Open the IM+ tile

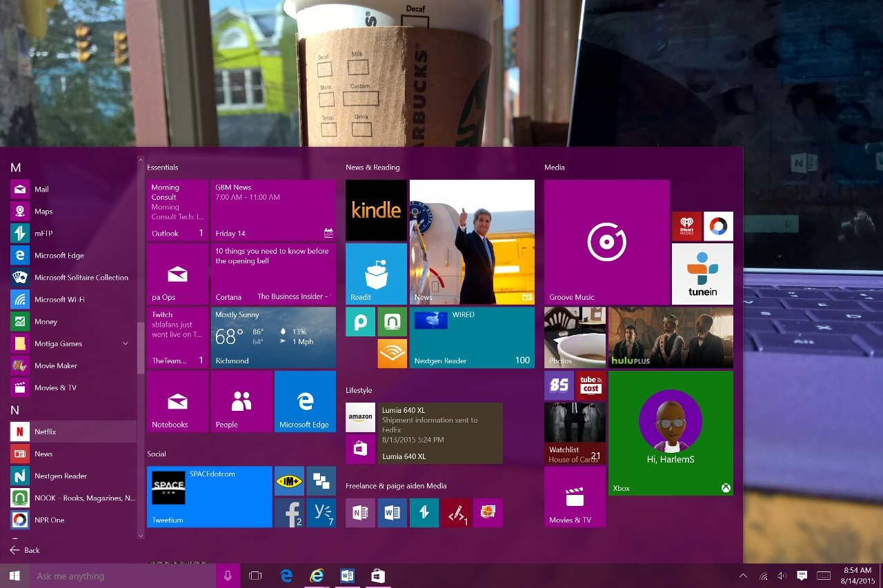coord(289,481)
